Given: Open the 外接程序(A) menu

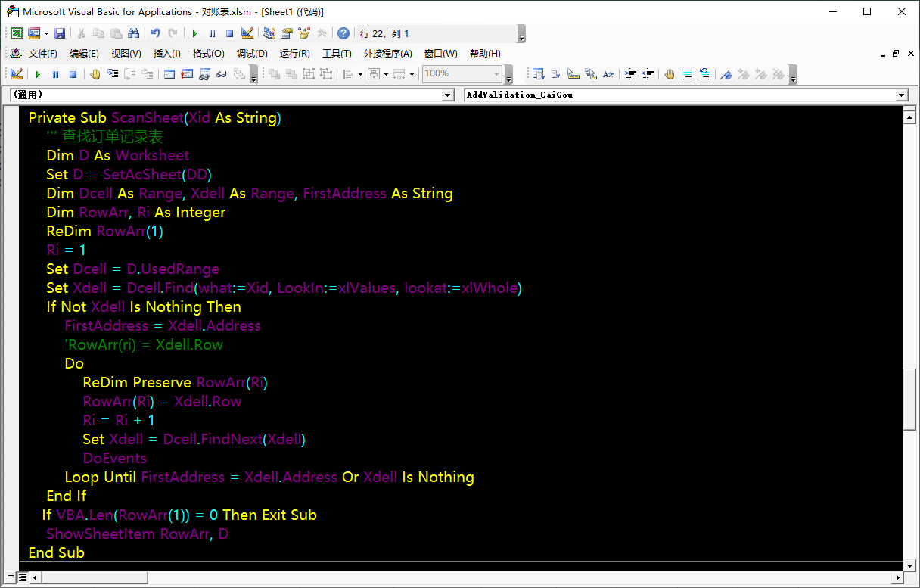Looking at the screenshot, I should pos(387,54).
